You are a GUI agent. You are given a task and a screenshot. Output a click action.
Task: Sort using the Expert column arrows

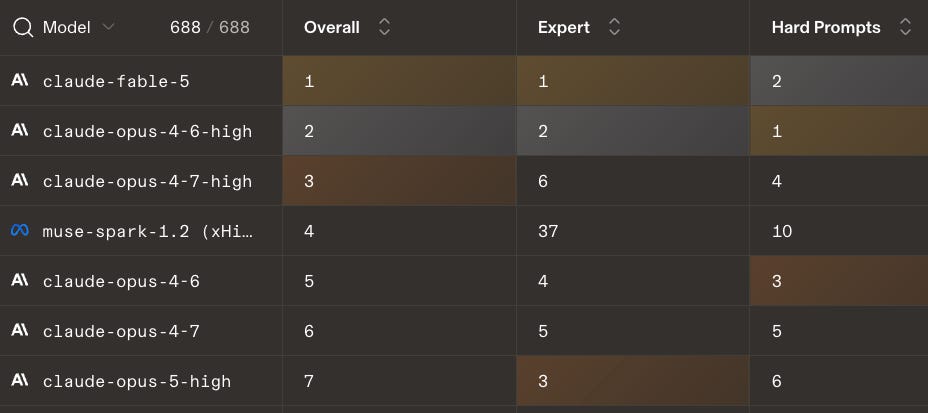pos(614,27)
